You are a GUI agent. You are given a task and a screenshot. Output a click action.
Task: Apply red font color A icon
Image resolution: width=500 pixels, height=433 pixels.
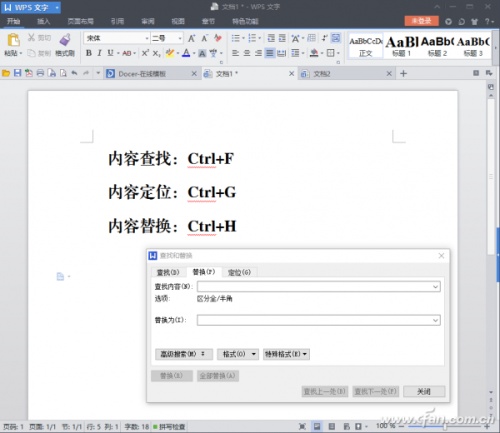tap(186, 53)
